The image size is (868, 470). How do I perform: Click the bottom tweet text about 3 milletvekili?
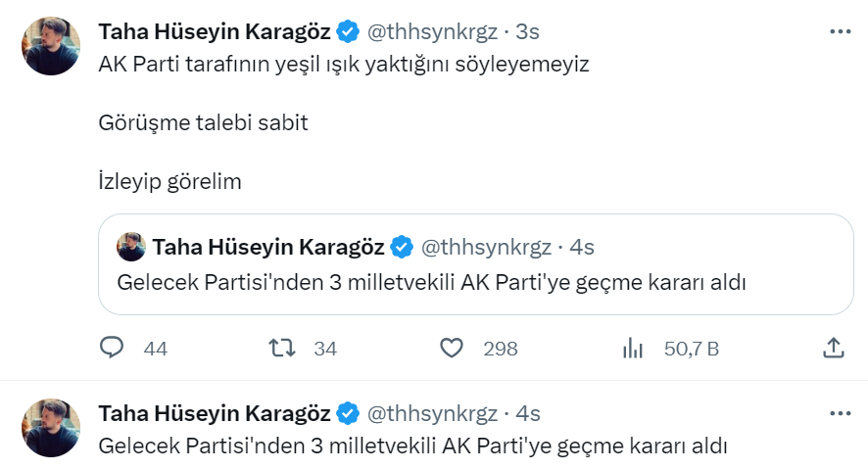413,446
